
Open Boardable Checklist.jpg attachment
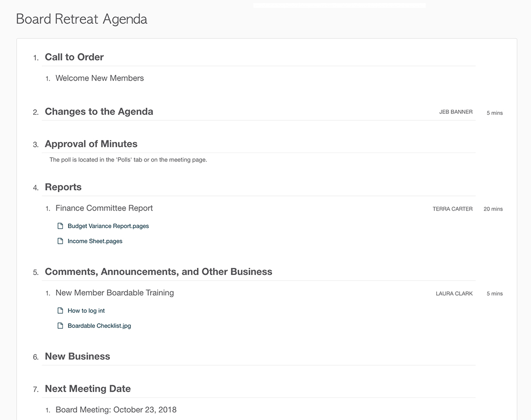99,326
